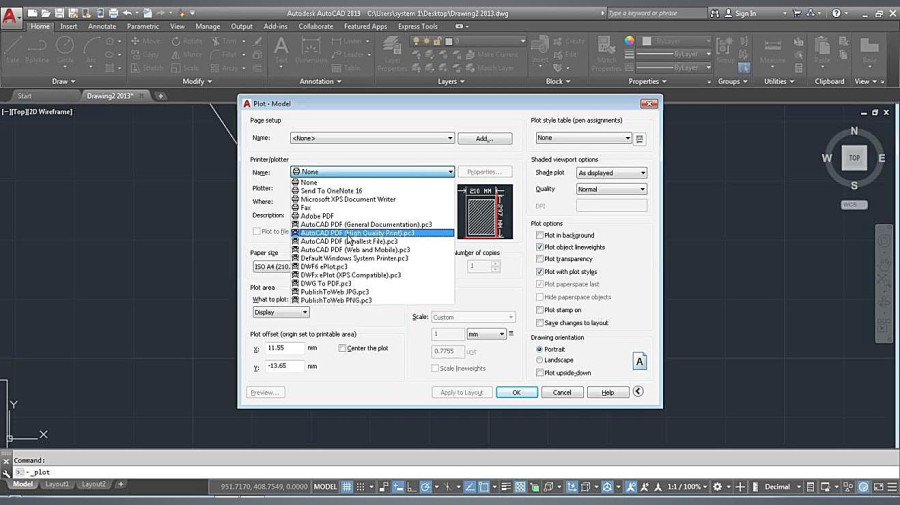Click the X plot offset input field
Screen dimensions: 900x505
click(x=285, y=348)
